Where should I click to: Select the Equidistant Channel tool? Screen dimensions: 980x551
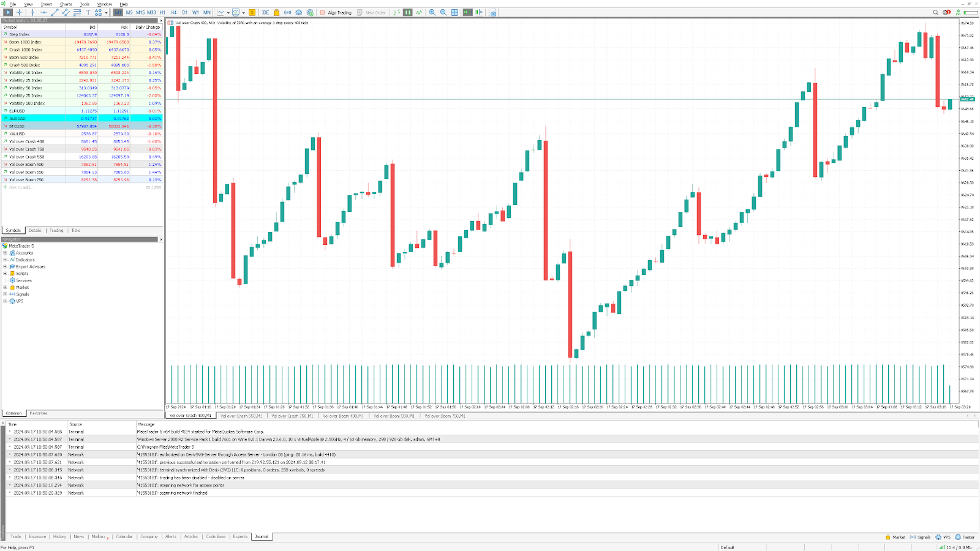pos(66,12)
